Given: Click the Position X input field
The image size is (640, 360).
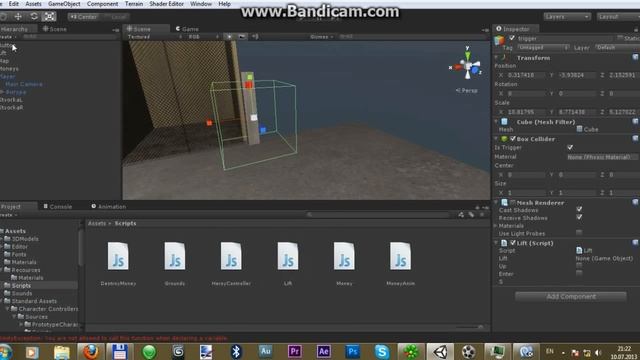Looking at the screenshot, I should (x=527, y=75).
